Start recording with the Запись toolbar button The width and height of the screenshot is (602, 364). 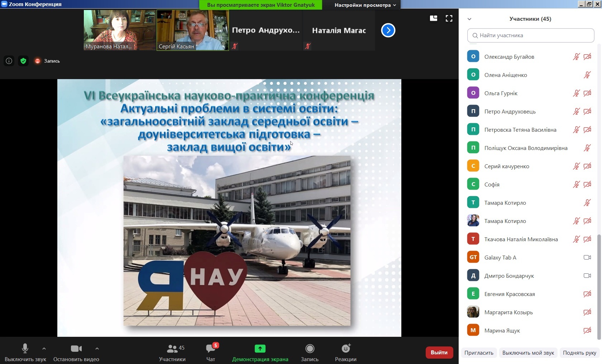click(x=310, y=352)
